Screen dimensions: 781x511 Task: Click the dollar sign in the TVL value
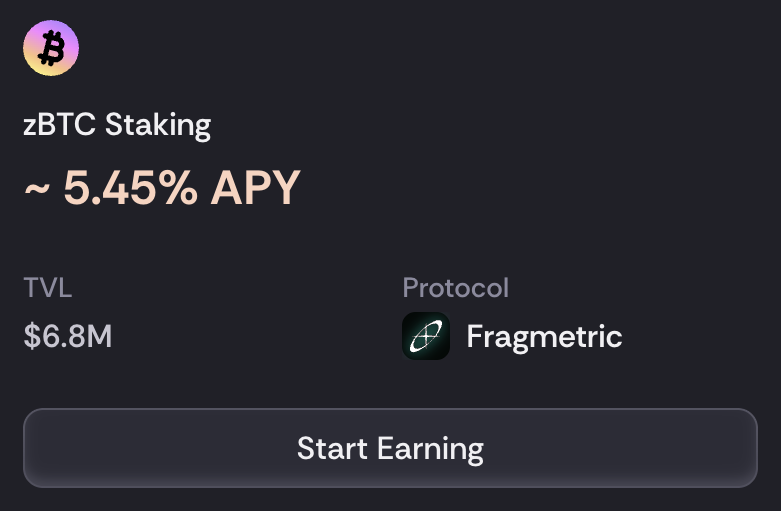[x=31, y=336]
